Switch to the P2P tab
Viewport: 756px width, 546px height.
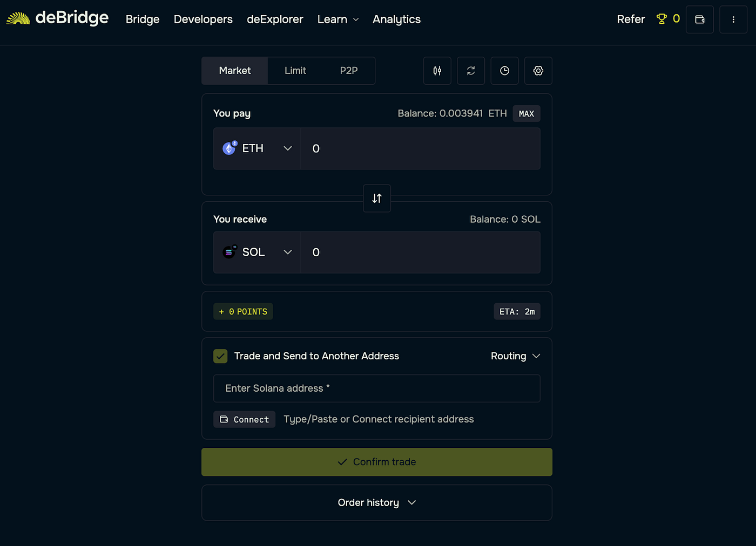[348, 70]
